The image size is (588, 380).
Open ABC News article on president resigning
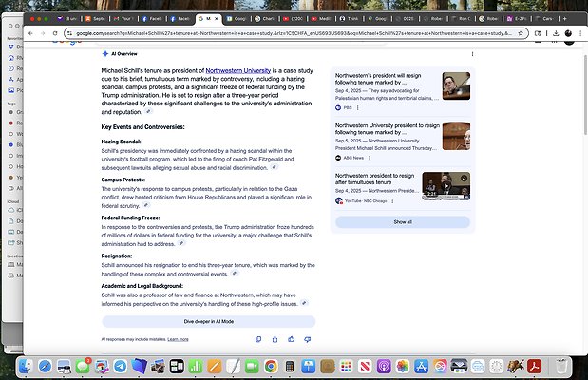pos(388,128)
